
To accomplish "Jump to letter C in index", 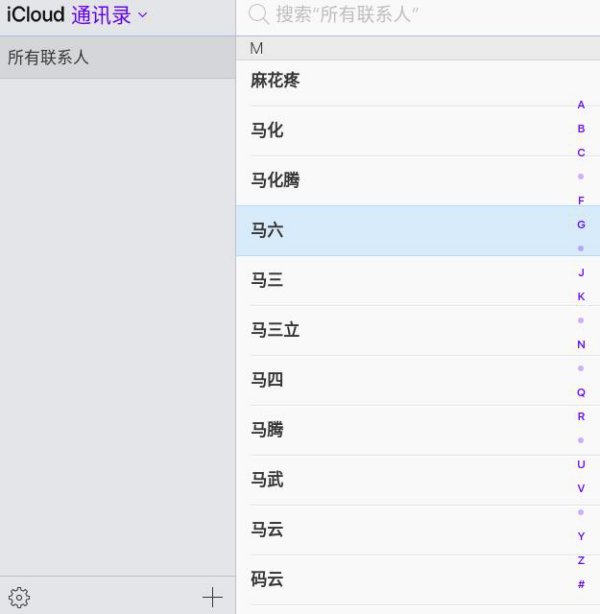I will (581, 152).
